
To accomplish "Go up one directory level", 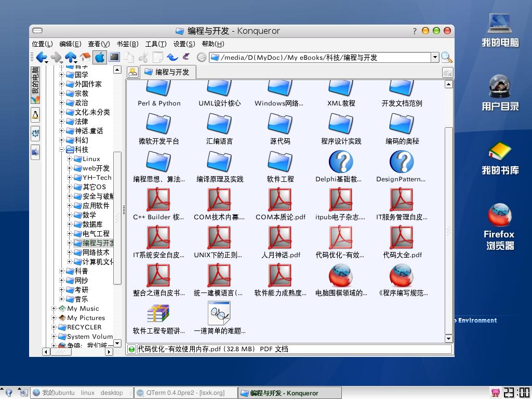I will pos(71,57).
